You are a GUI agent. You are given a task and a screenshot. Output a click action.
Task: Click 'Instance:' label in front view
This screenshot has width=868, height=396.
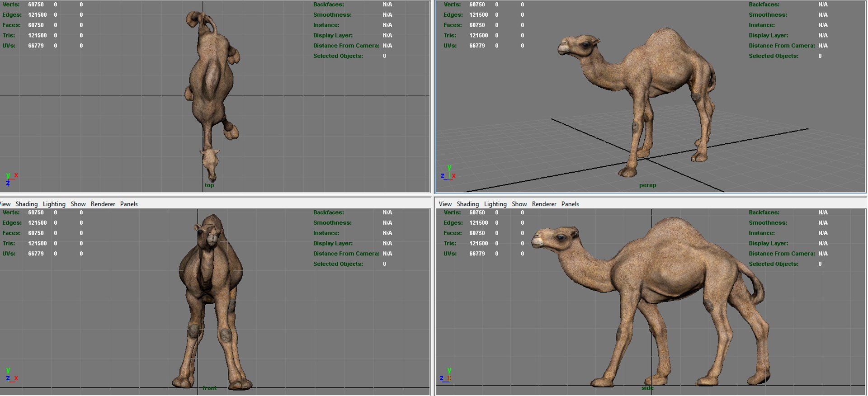[x=326, y=233]
